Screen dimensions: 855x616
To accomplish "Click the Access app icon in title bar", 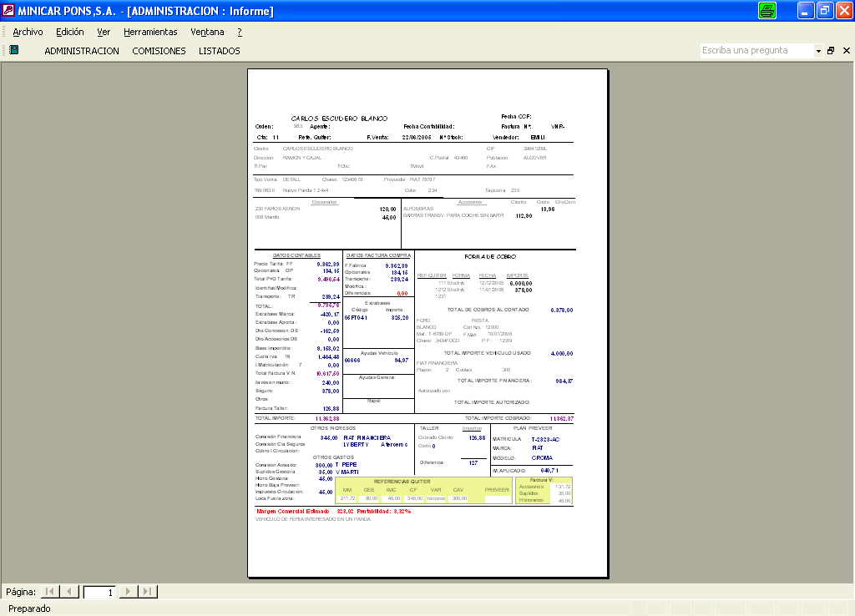I will [8, 10].
